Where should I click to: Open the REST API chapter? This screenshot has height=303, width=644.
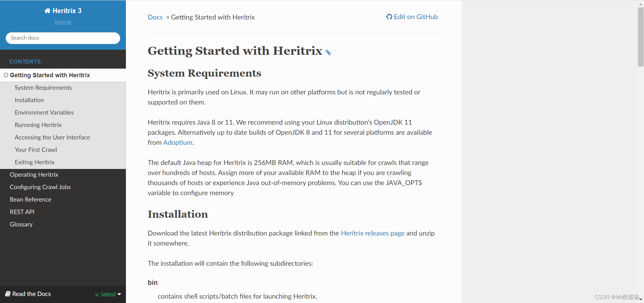22,212
